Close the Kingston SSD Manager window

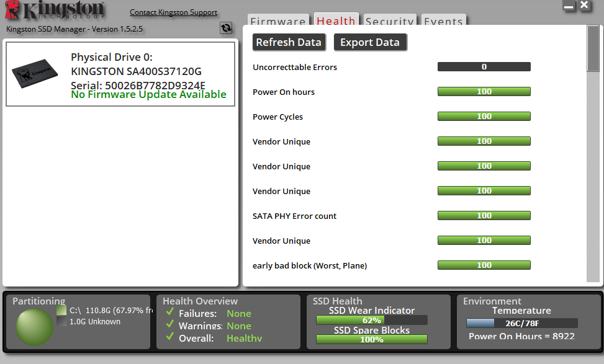point(584,5)
